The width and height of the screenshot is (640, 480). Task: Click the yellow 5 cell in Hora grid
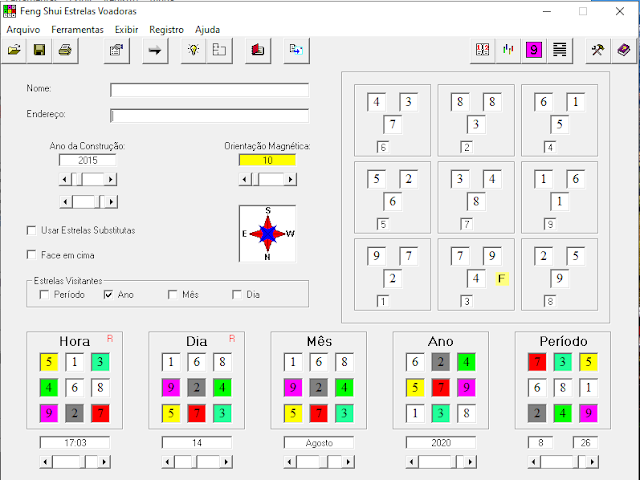tap(49, 362)
